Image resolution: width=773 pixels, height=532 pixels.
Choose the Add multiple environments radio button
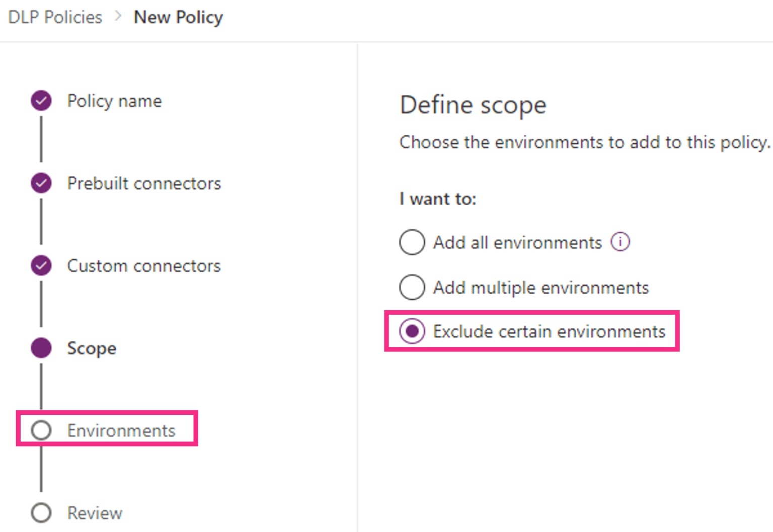click(412, 287)
